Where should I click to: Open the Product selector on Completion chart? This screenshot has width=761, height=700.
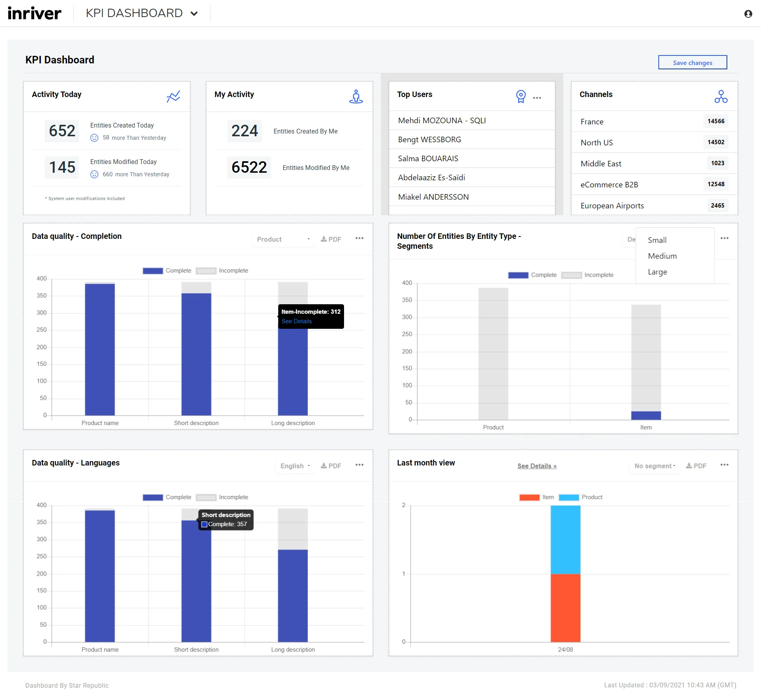(x=283, y=239)
